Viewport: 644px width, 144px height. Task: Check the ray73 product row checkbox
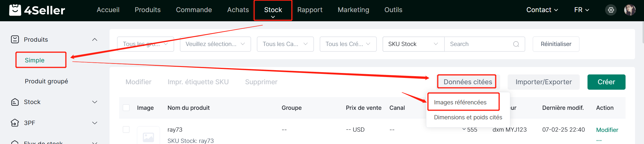126,130
